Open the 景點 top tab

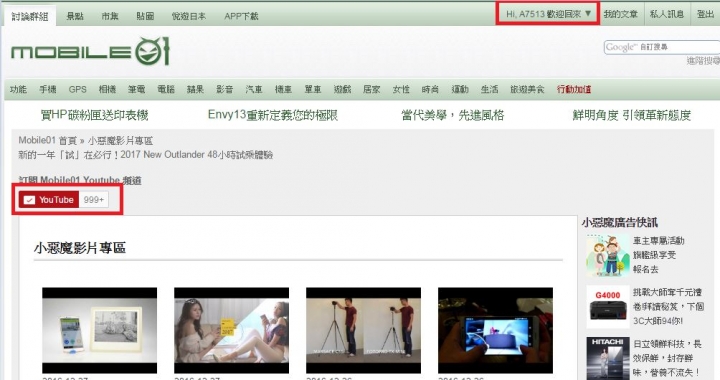click(75, 16)
